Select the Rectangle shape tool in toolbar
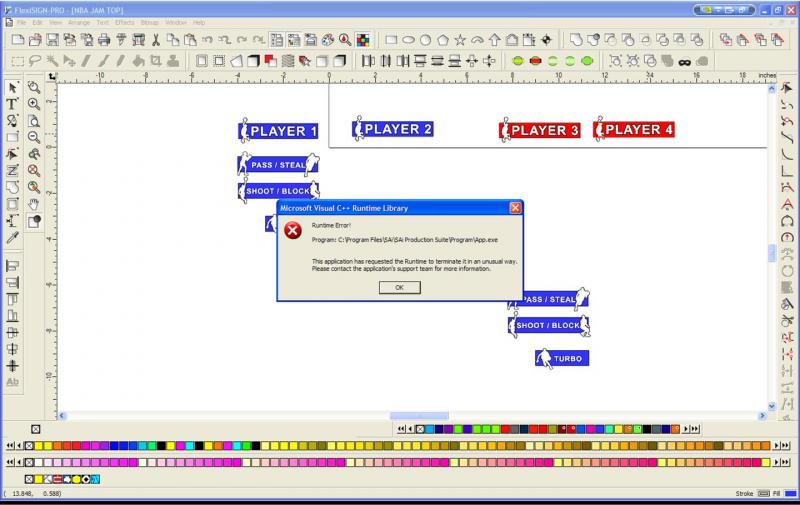This screenshot has height=505, width=800. click(x=391, y=40)
